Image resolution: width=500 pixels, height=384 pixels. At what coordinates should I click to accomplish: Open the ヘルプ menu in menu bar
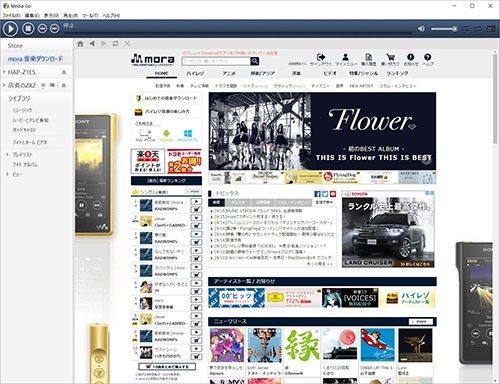[111, 15]
